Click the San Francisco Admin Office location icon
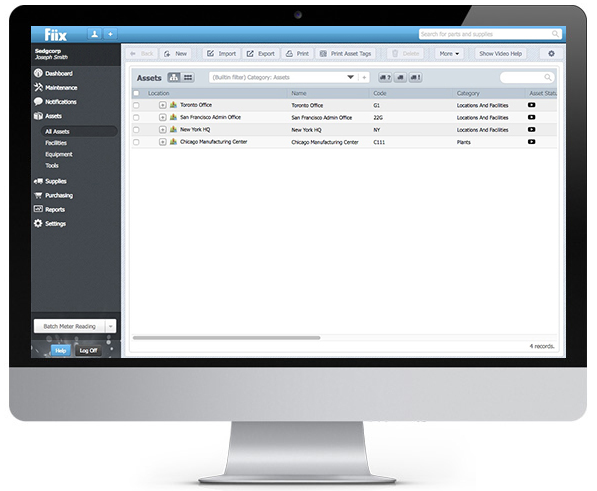This screenshot has height=491, width=597. [x=174, y=117]
